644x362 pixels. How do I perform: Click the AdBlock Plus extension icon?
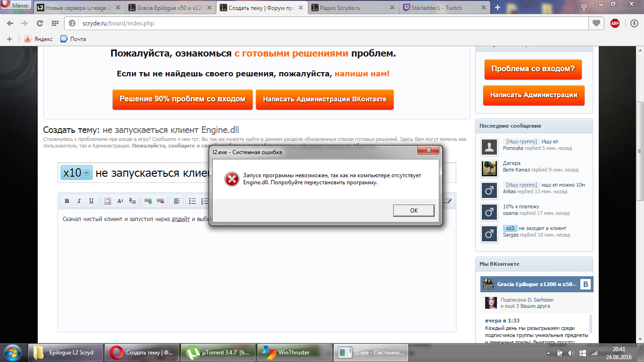point(615,23)
